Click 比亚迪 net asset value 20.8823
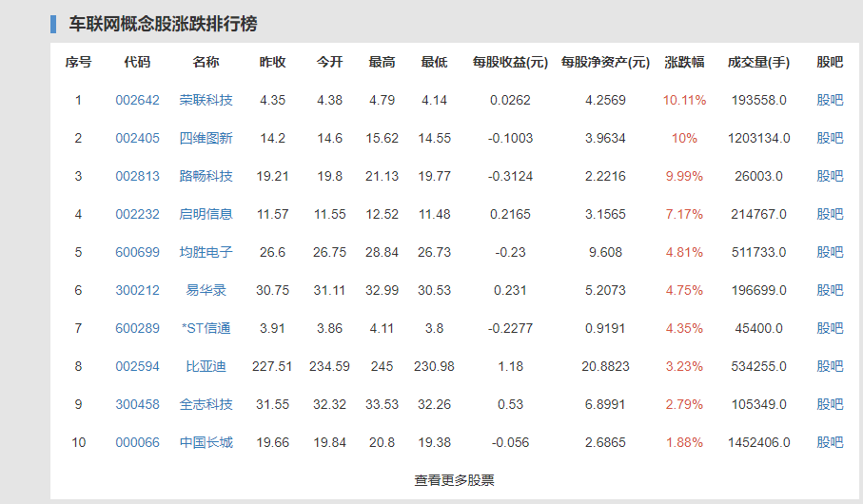The image size is (863, 504). coord(605,366)
